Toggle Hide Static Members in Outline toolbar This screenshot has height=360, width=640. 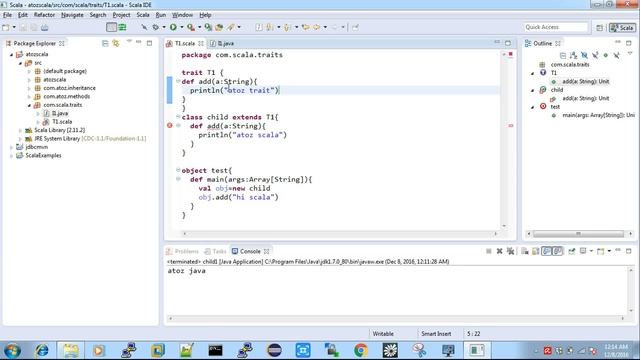(595, 55)
